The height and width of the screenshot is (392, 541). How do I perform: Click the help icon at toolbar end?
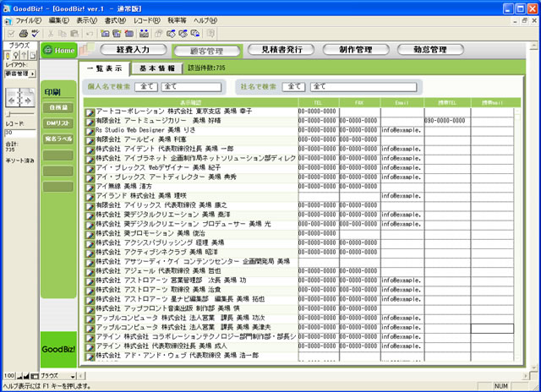pos(210,34)
